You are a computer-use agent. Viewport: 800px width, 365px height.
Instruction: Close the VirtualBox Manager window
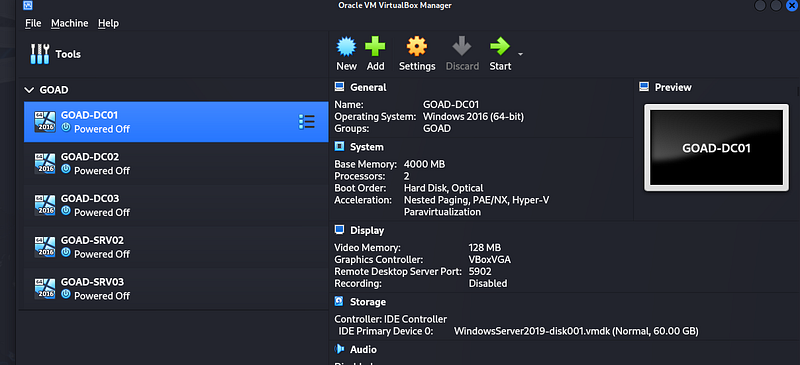pos(791,6)
